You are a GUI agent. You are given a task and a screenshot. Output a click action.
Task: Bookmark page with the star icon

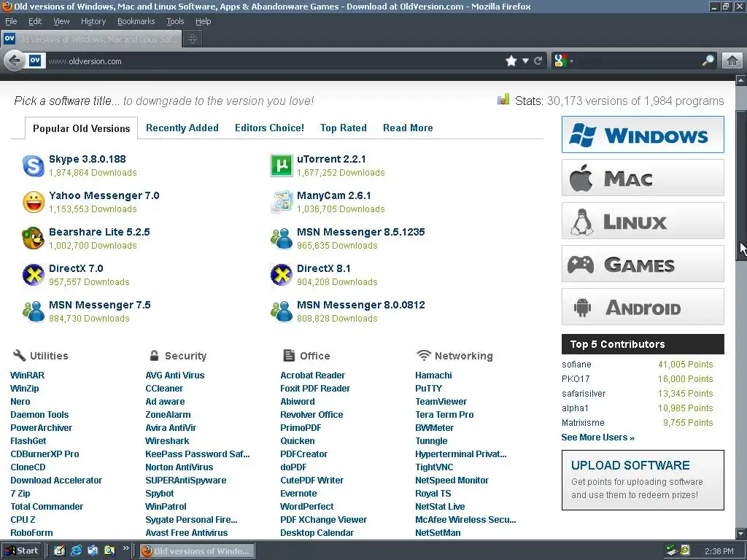point(511,61)
